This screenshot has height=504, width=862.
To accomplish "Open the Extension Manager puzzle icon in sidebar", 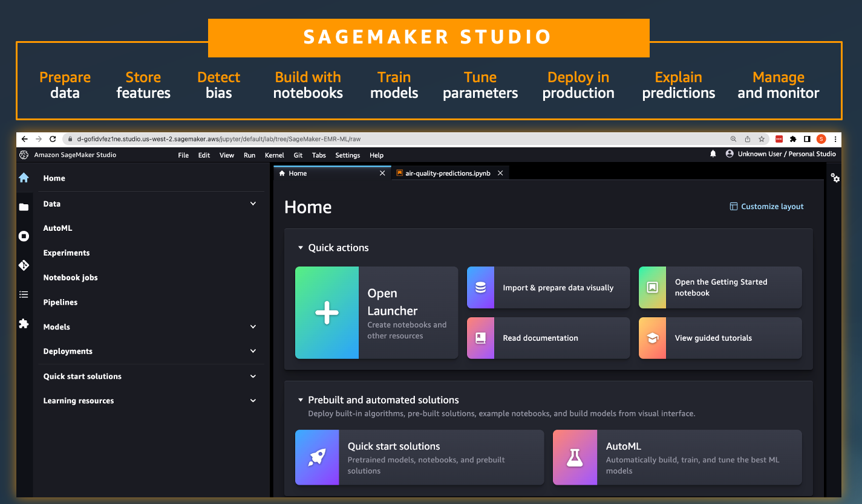I will click(24, 323).
